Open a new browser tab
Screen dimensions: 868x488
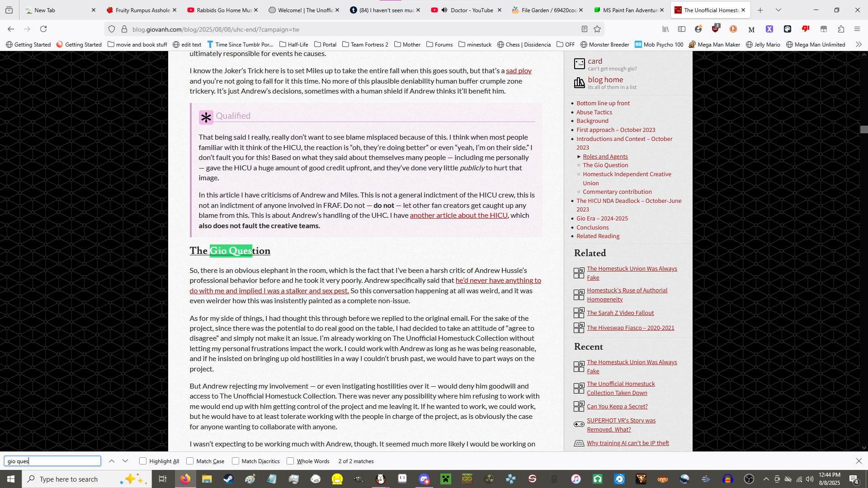(x=760, y=10)
